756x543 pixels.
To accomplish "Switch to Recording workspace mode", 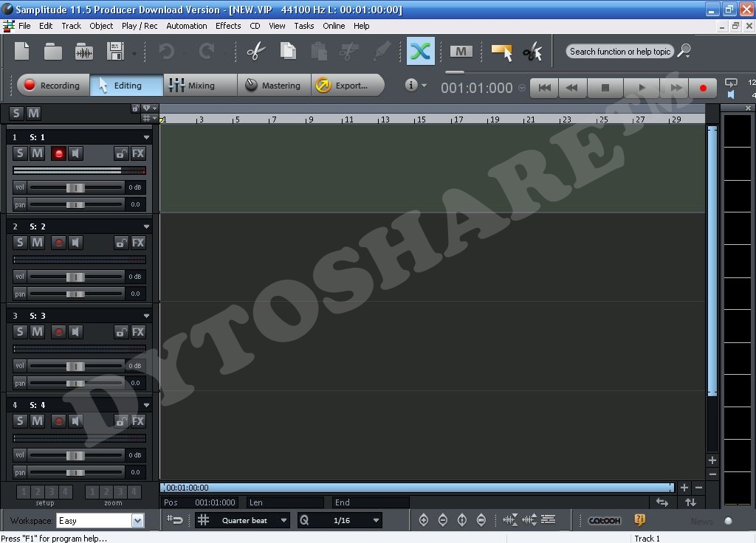I will 53,86.
